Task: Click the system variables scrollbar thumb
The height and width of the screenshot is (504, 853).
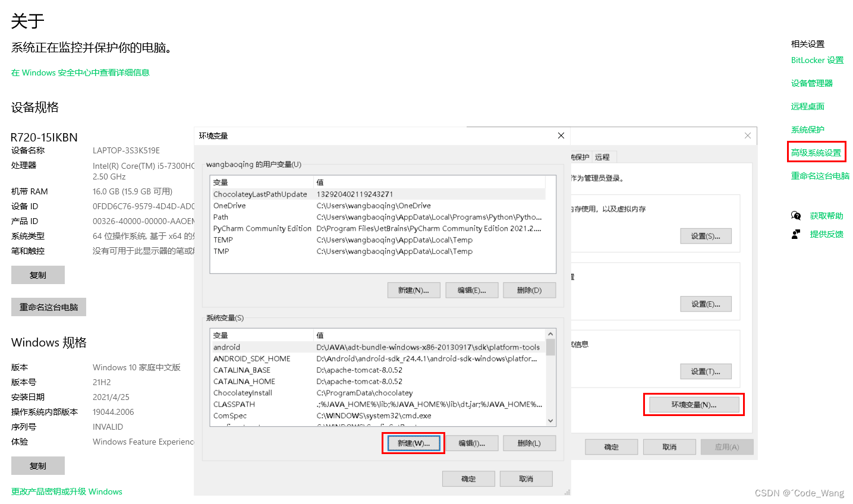Action: tap(550, 347)
